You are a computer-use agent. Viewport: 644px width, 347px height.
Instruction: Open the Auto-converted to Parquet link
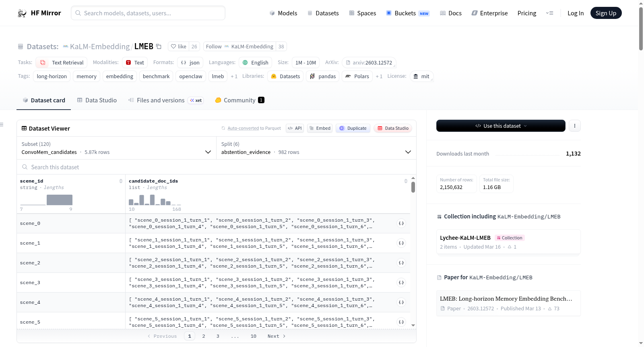(x=243, y=128)
